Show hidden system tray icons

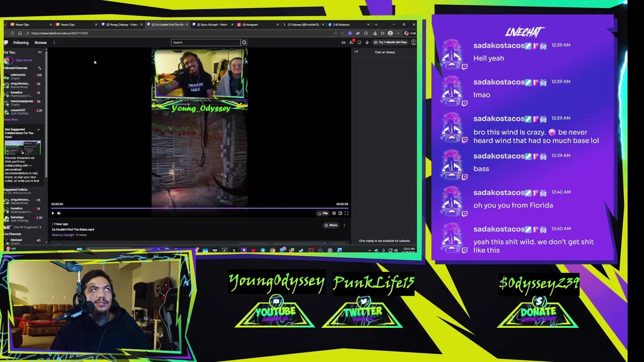coord(370,250)
